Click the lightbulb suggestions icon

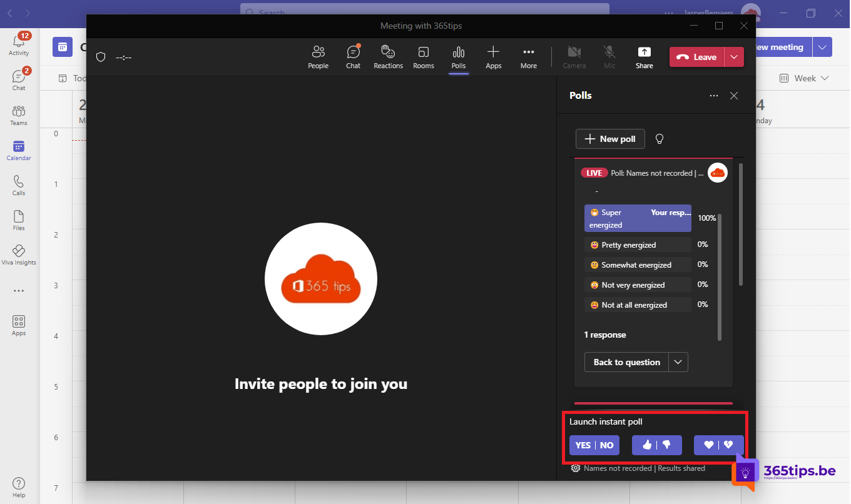[x=659, y=139]
